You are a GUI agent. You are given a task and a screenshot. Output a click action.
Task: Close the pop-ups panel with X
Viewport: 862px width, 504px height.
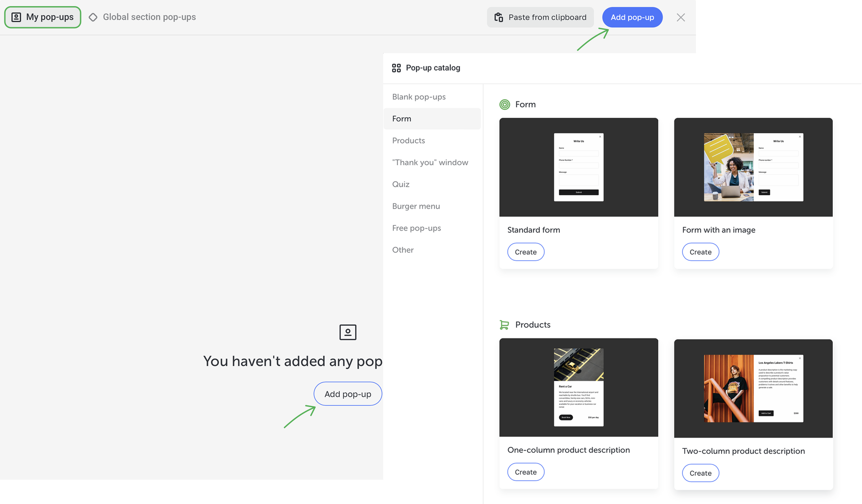pyautogui.click(x=681, y=17)
